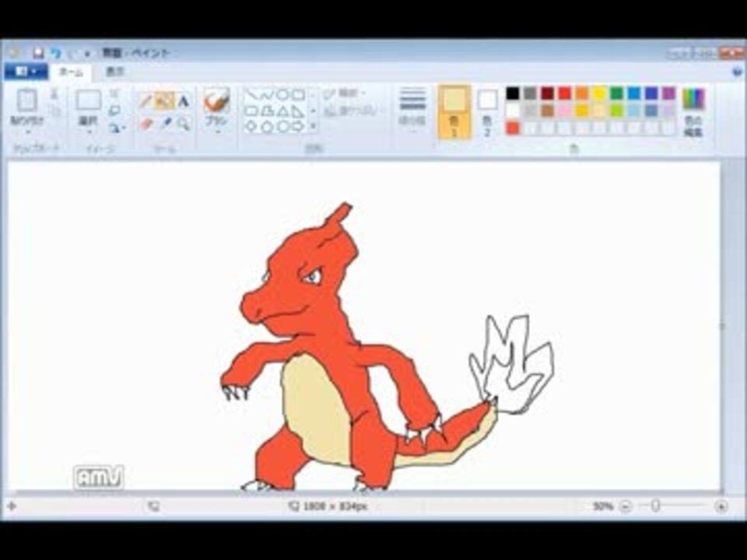
Task: Click the rectangular Select tool icon
Action: click(x=88, y=100)
